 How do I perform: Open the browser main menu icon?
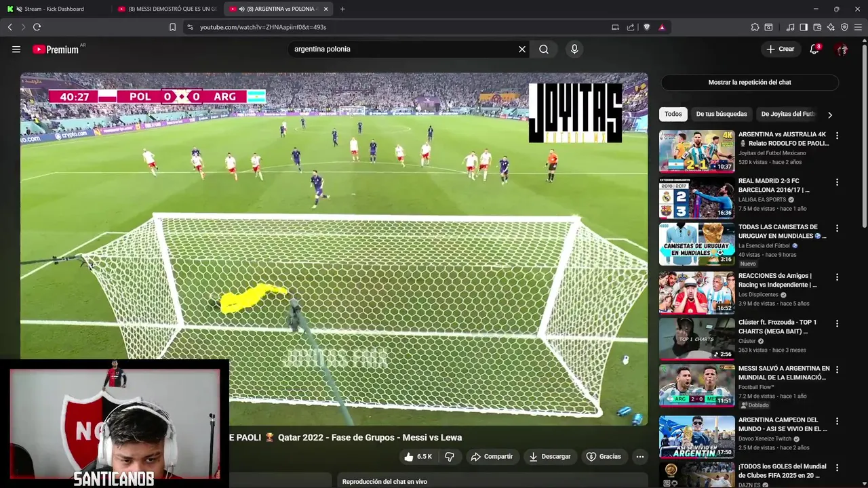tap(859, 27)
